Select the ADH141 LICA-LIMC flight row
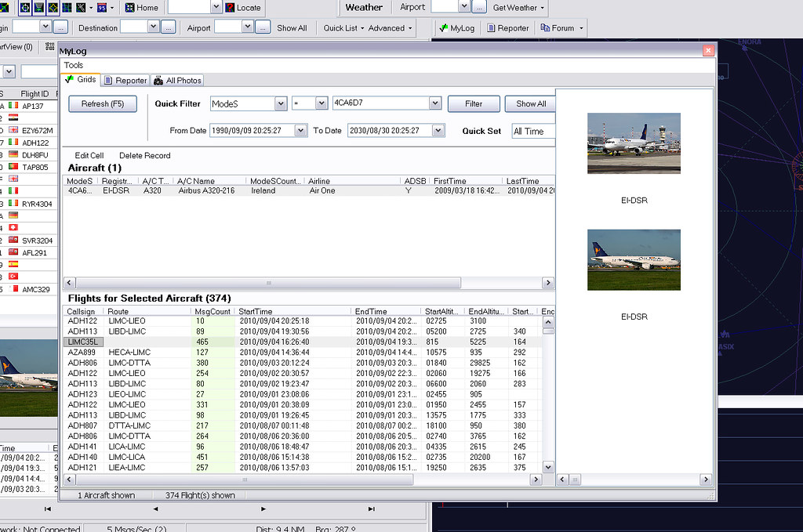Screen dimensions: 803x532 [x=302, y=447]
